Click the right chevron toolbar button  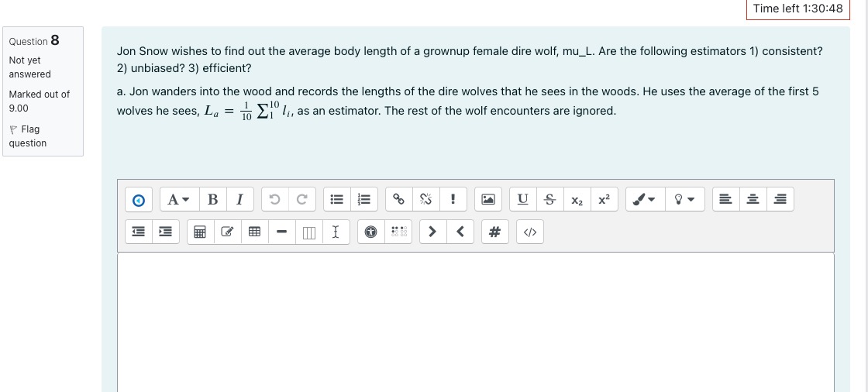433,232
